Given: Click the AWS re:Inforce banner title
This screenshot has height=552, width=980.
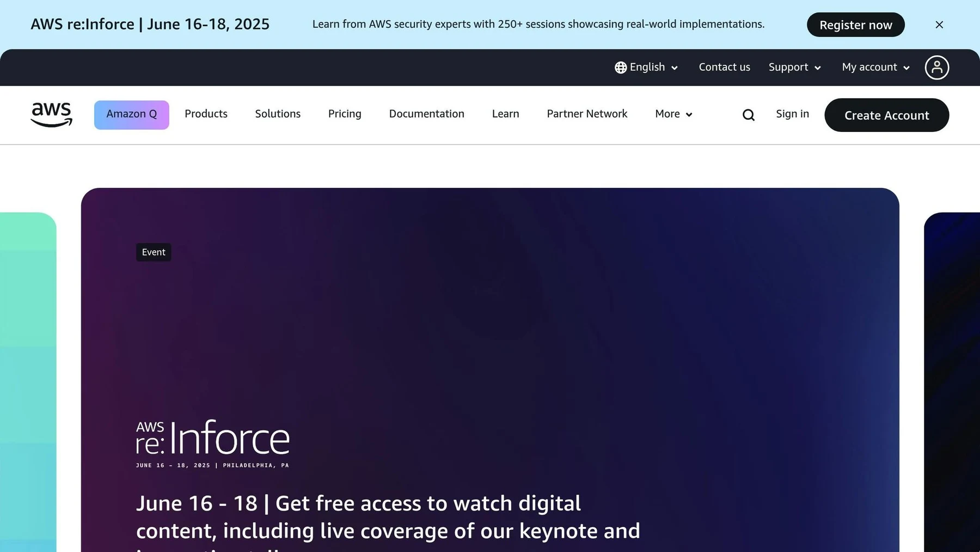Looking at the screenshot, I should point(150,25).
